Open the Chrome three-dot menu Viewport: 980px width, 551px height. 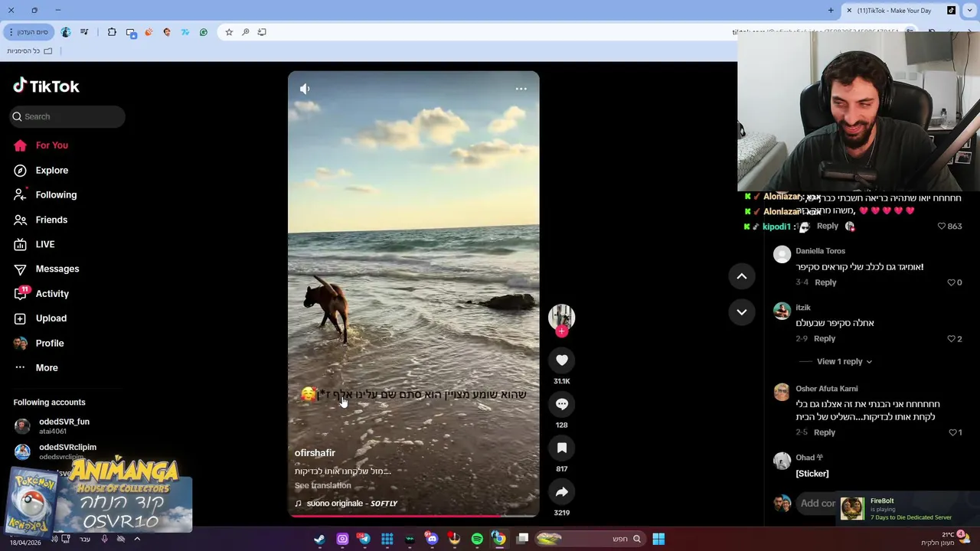(11, 32)
